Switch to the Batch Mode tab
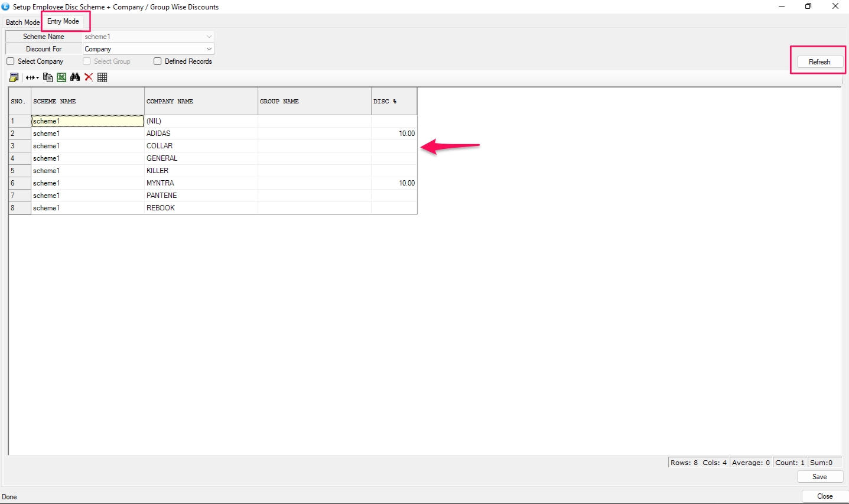This screenshot has width=849, height=504. pos(22,22)
